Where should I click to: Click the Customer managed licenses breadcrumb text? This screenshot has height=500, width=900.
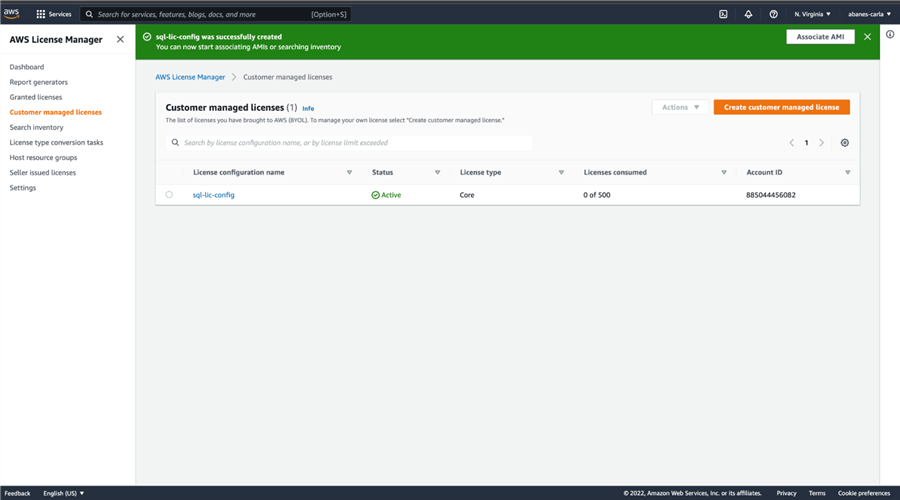pos(288,77)
